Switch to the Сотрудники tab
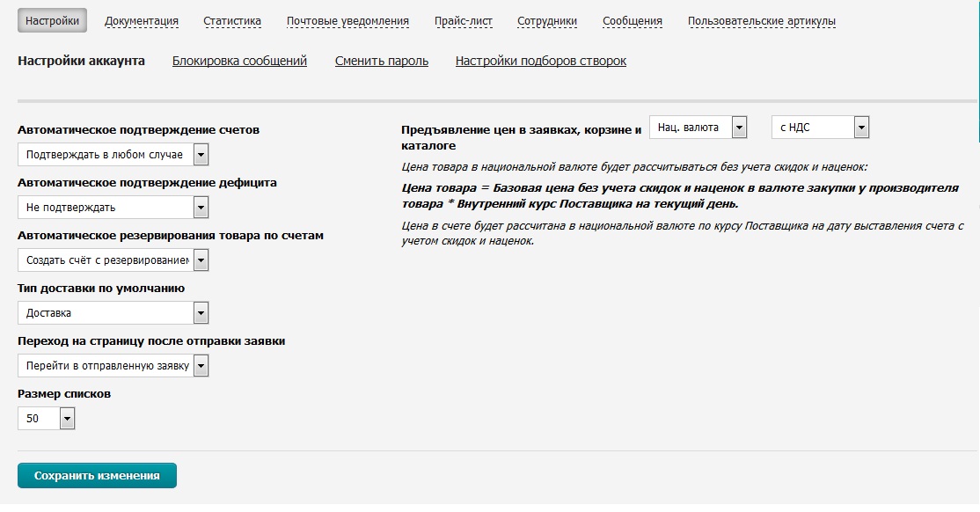 [547, 21]
